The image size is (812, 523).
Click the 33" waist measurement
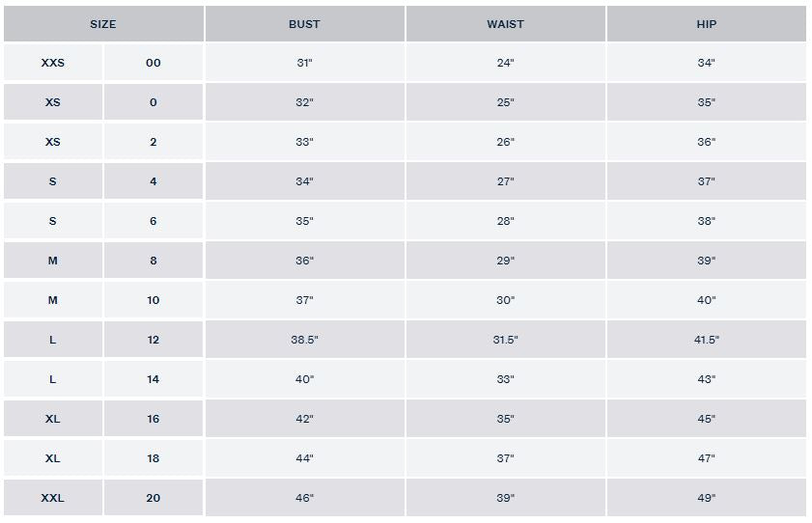click(x=505, y=379)
